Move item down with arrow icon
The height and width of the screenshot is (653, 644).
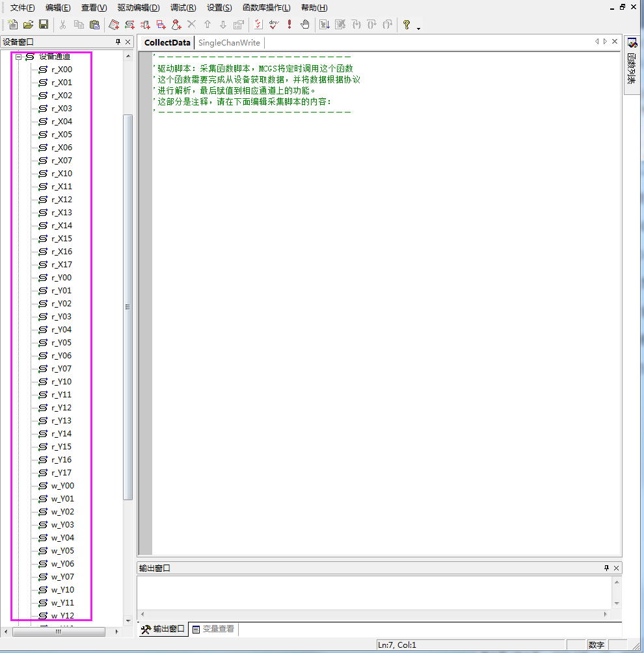pyautogui.click(x=223, y=25)
